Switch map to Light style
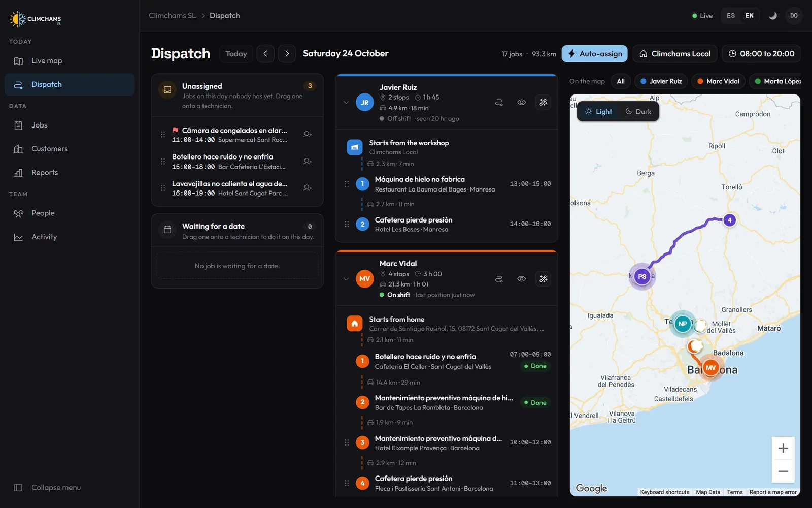 point(598,112)
